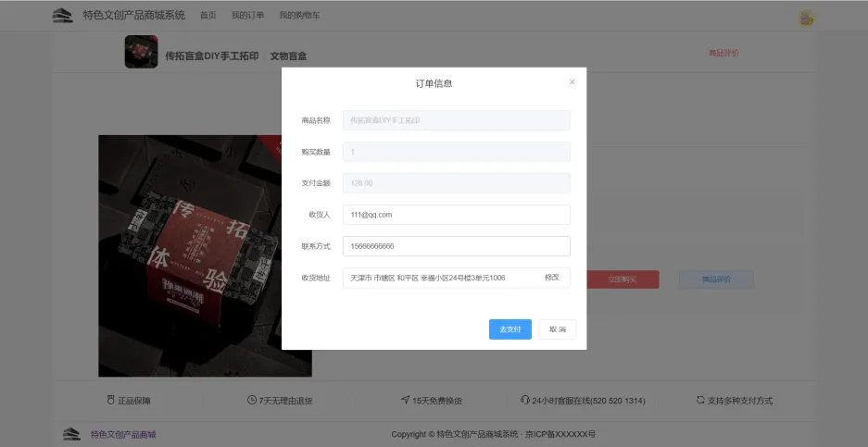Click the user avatar icon top right

[x=807, y=18]
